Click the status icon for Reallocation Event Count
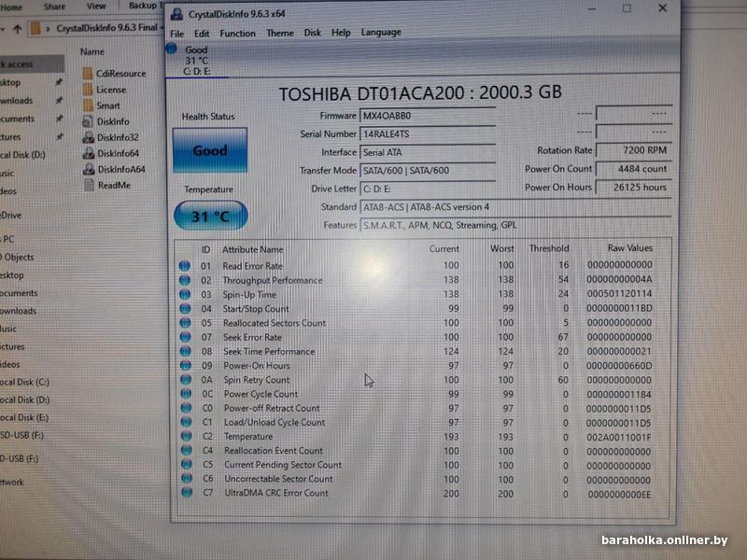Image resolution: width=747 pixels, height=560 pixels. (x=187, y=451)
